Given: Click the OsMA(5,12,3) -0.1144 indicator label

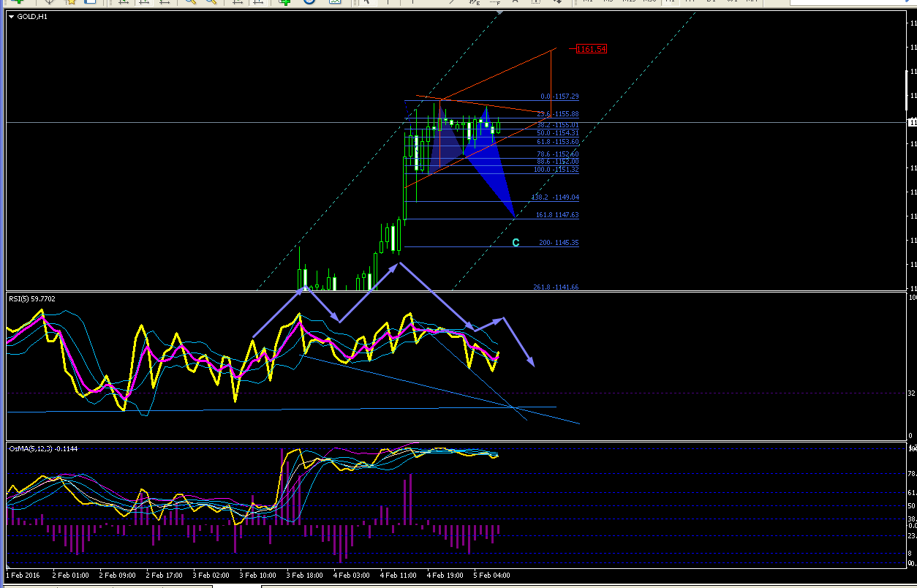Looking at the screenshot, I should pos(43,448).
